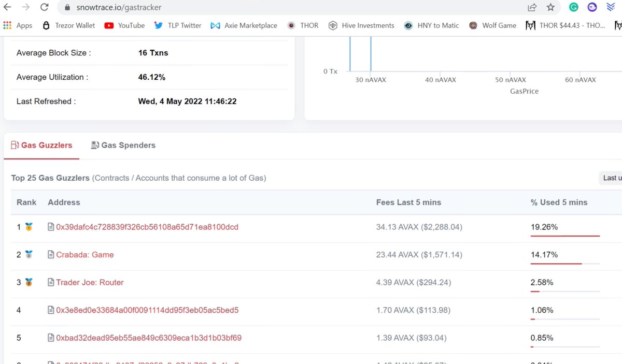Click the padlock site info icon

(x=67, y=8)
